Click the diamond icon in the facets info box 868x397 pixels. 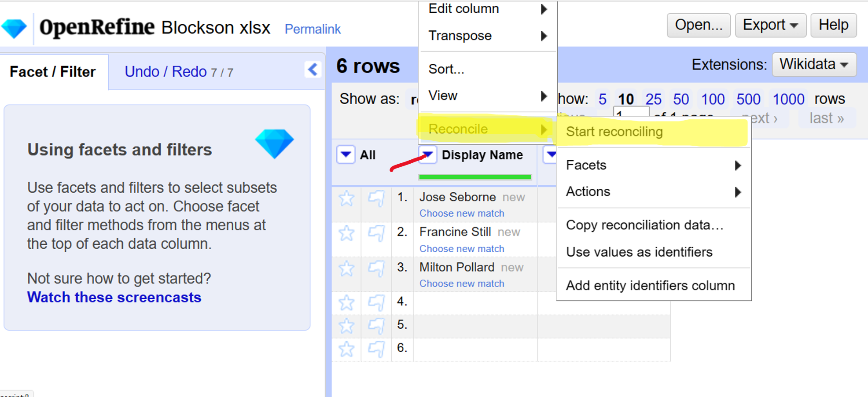(x=275, y=143)
